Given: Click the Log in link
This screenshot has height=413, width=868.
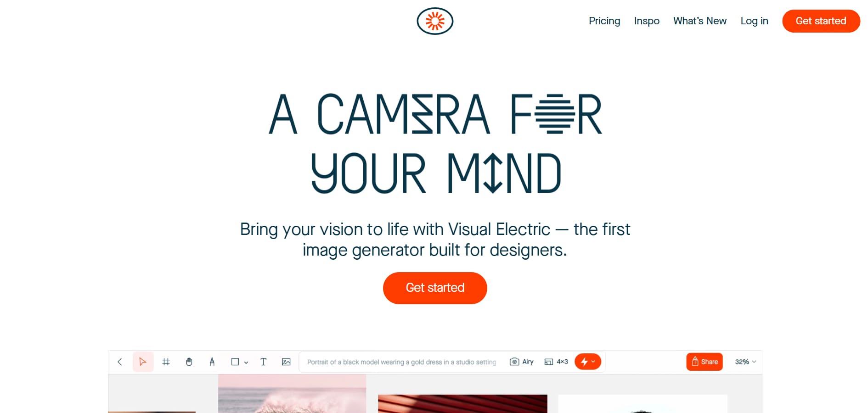Looking at the screenshot, I should coord(754,21).
